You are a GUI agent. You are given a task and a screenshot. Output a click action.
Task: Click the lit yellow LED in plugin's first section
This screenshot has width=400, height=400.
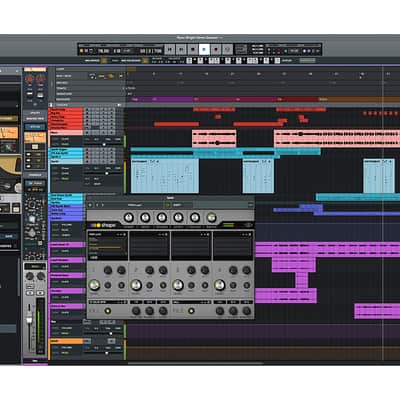coord(108,311)
